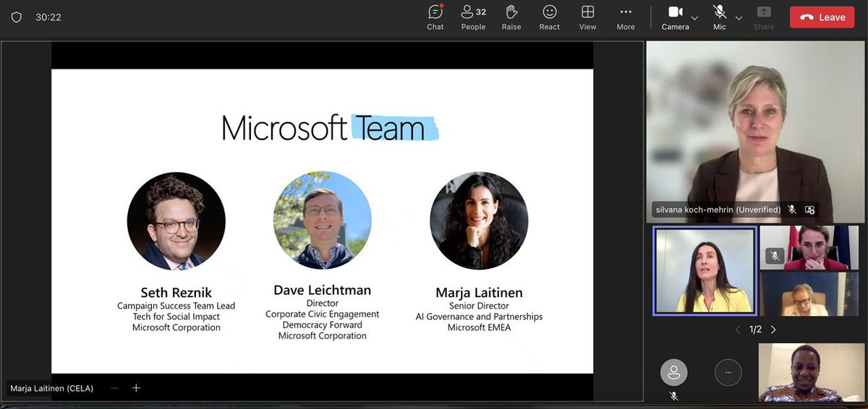Go to next participant page
The height and width of the screenshot is (409, 868).
(x=773, y=330)
